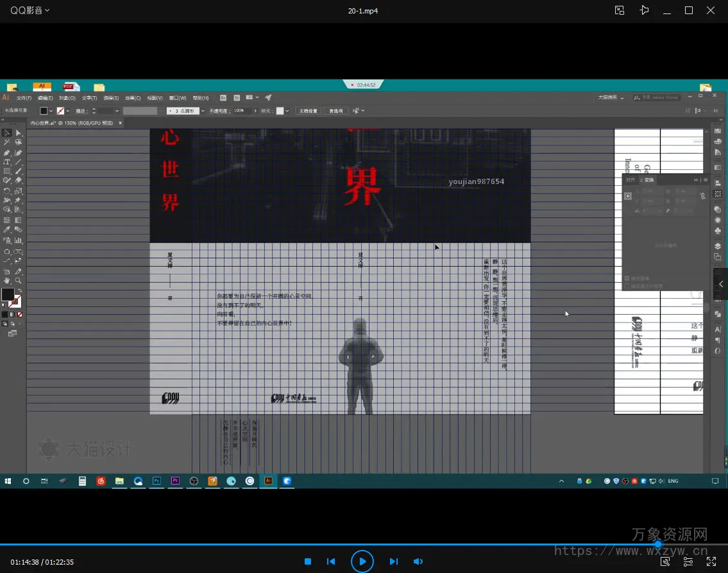Switch to the 变换 panel tab

coord(649,180)
